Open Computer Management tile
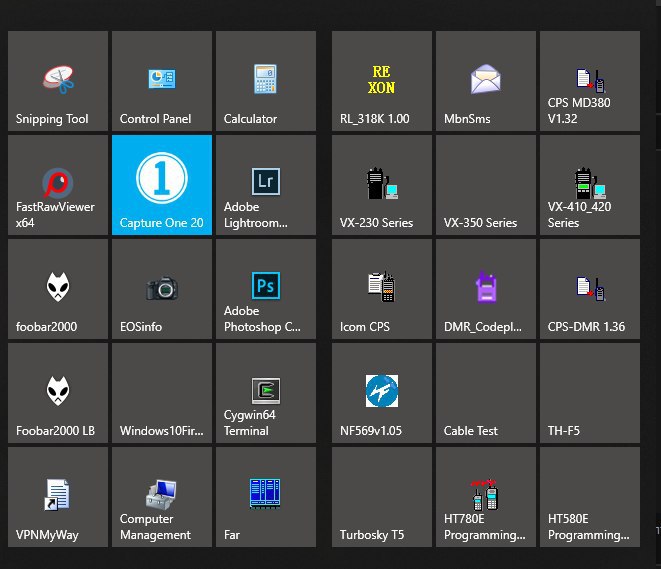Viewport: 661px width, 569px height. (x=162, y=497)
